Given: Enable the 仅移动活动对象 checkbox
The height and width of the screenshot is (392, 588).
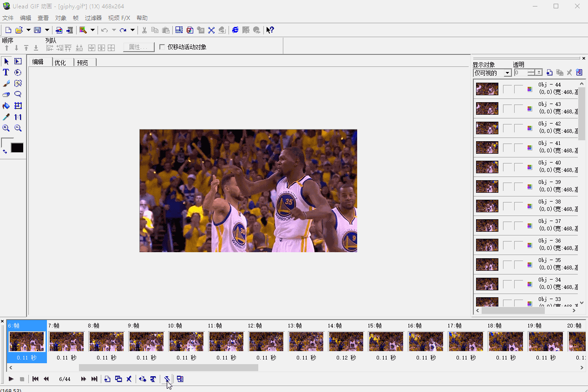Looking at the screenshot, I should click(x=162, y=47).
